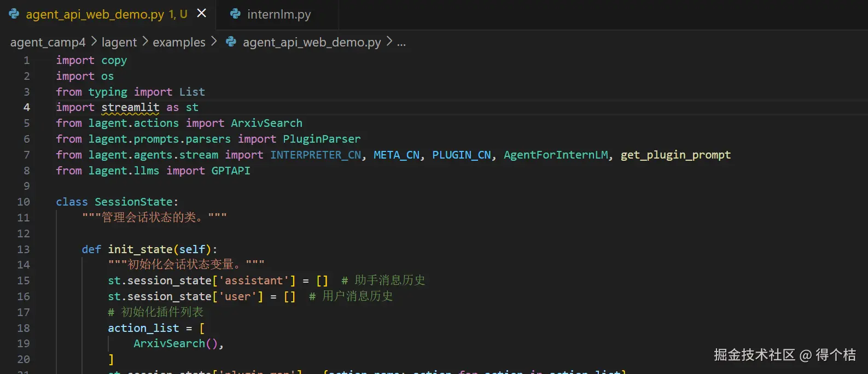The height and width of the screenshot is (374, 868).
Task: Click the '# 助手消息历史' comment
Action: (x=383, y=280)
